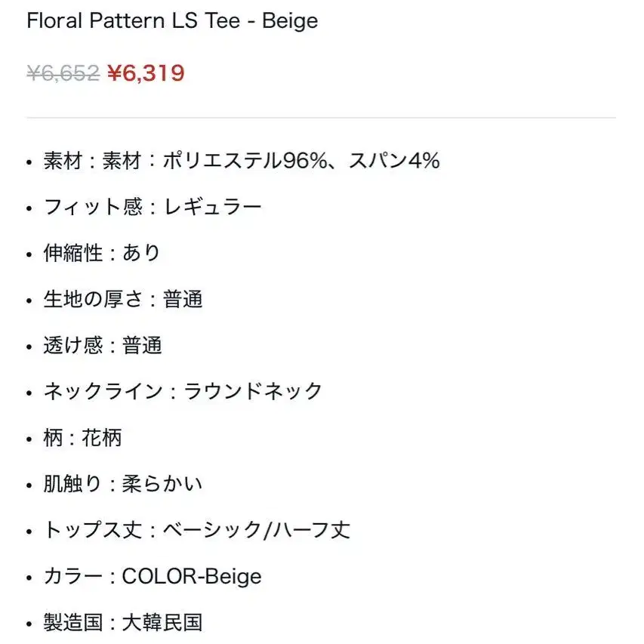
Task: Click the カラー:COLOR-Beige item
Action: coord(153,576)
